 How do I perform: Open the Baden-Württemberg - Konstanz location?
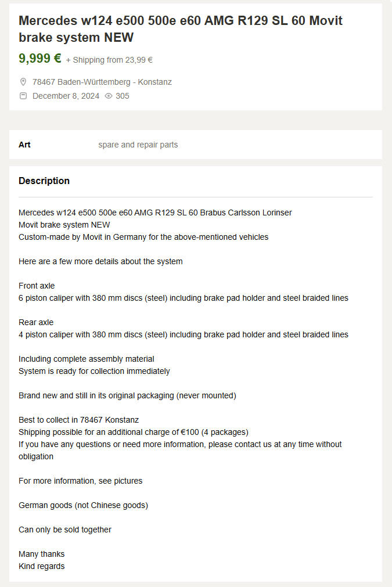[x=102, y=82]
